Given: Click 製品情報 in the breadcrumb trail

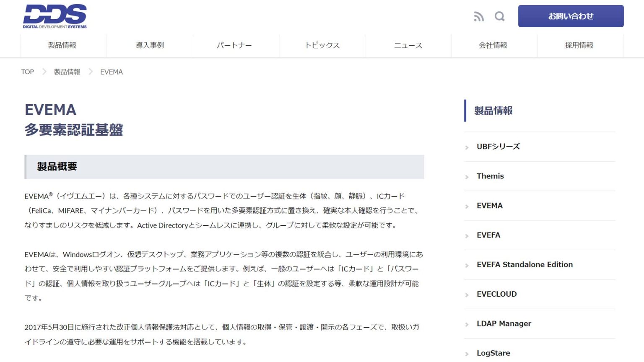Looking at the screenshot, I should coord(67,72).
